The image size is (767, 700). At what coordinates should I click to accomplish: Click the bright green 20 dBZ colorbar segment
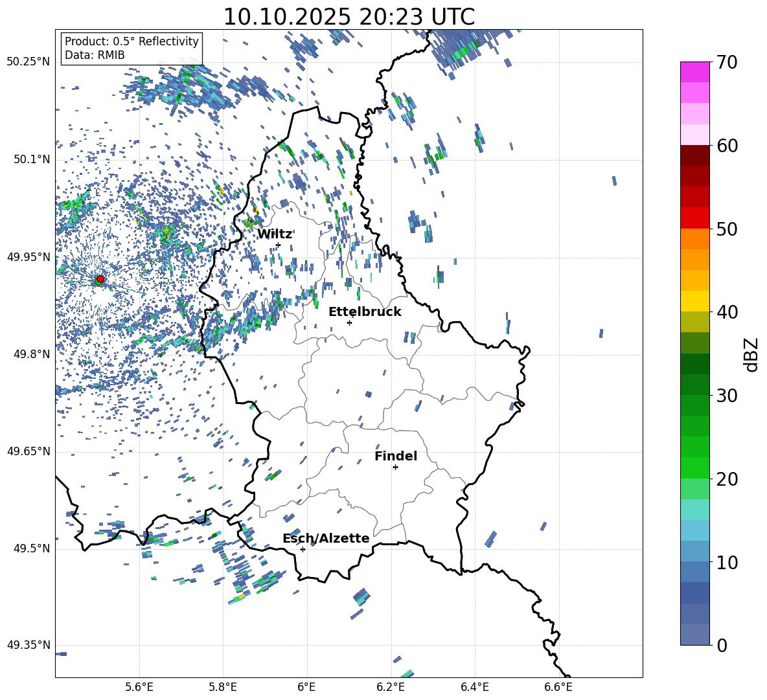[694, 468]
